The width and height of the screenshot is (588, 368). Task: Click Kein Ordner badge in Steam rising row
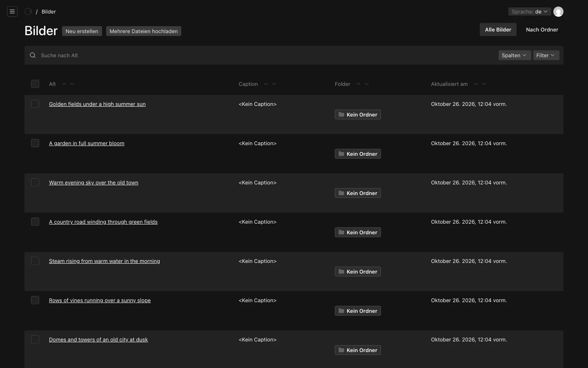click(x=358, y=272)
